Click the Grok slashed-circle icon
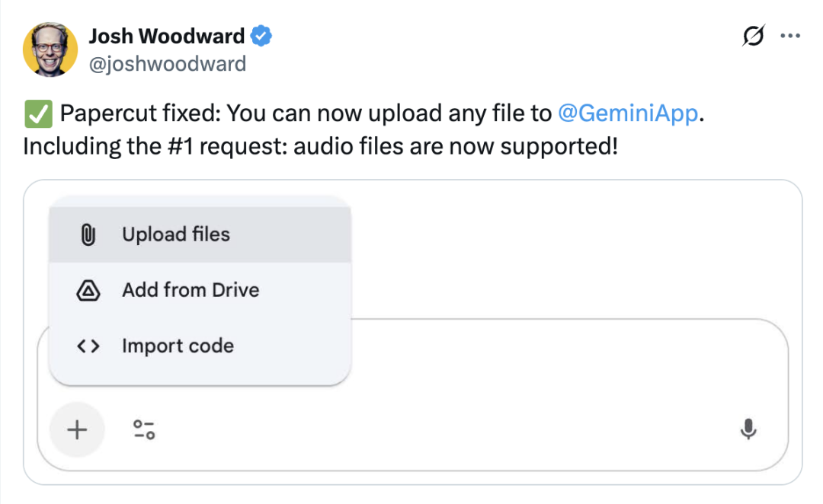The image size is (823, 504). click(753, 36)
